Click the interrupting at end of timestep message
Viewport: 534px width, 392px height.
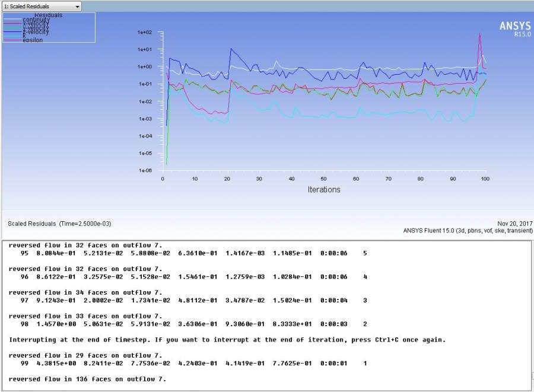pyautogui.click(x=227, y=340)
